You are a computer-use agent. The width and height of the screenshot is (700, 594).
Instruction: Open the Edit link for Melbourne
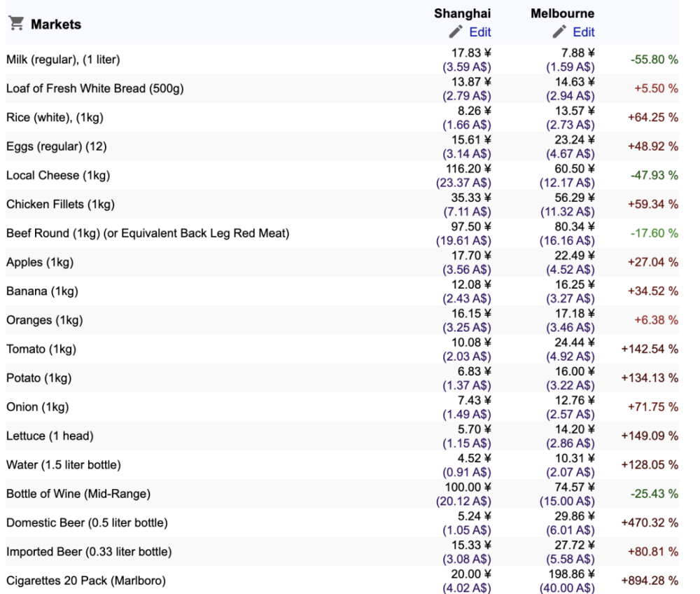[x=584, y=32]
